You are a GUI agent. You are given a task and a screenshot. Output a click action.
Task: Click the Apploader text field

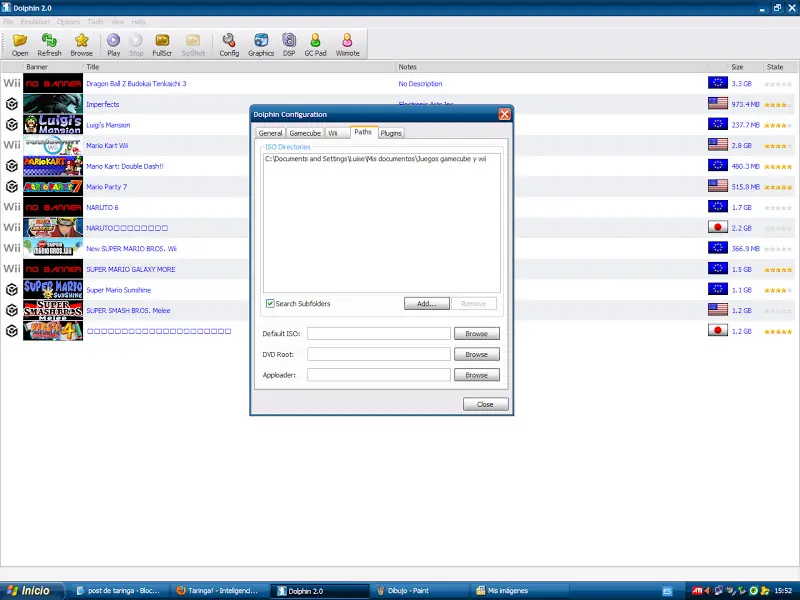(379, 375)
